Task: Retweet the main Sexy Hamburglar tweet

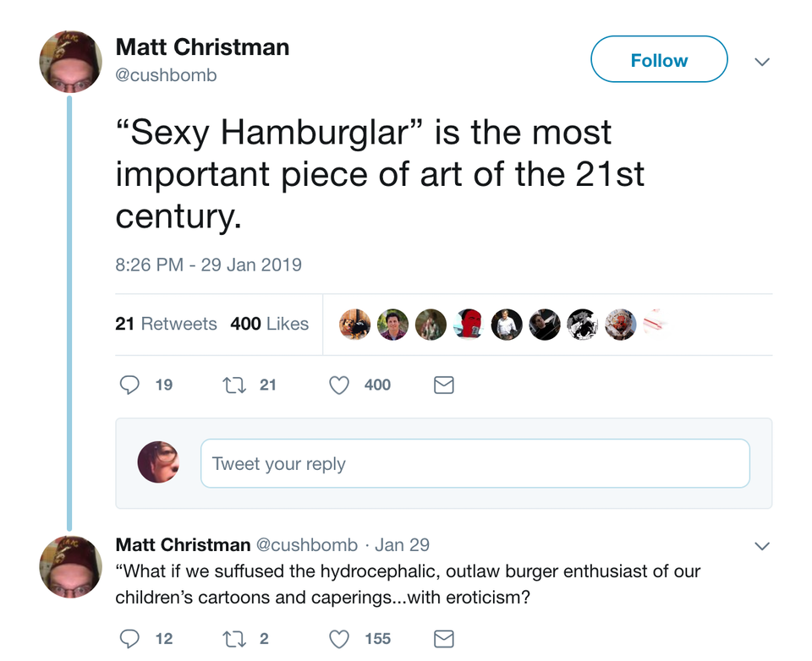Action: pyautogui.click(x=233, y=385)
